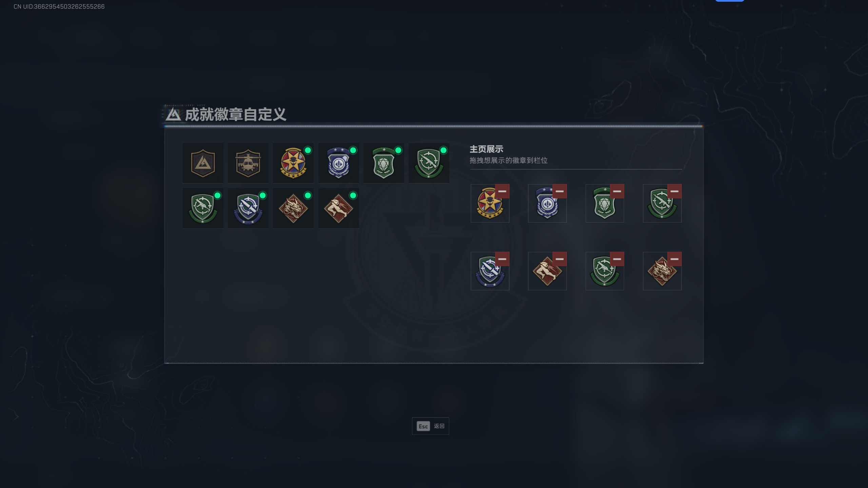Select the running figure badge in the collection

tap(338, 208)
